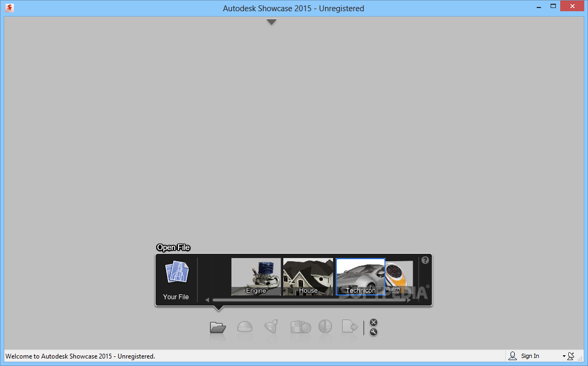Open the environment dome tool
The image size is (588, 366).
point(244,326)
